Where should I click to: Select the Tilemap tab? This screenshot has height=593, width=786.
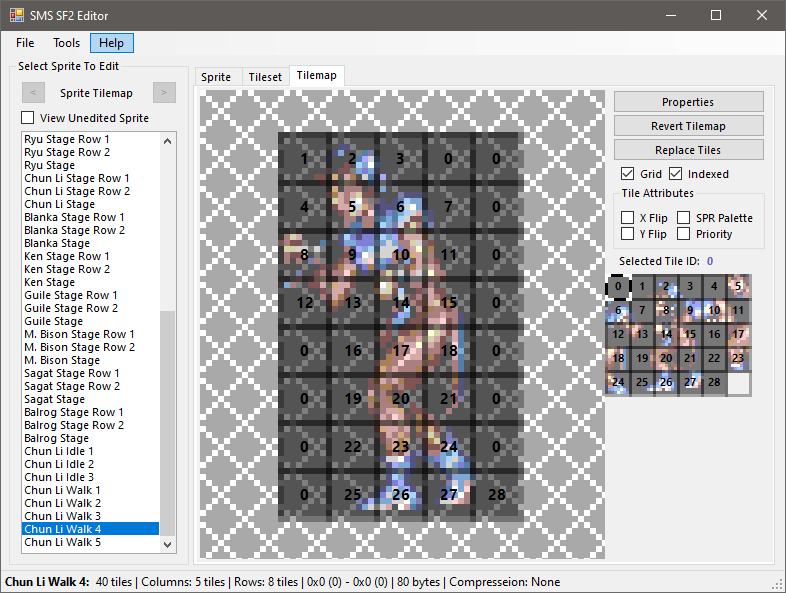tap(316, 75)
